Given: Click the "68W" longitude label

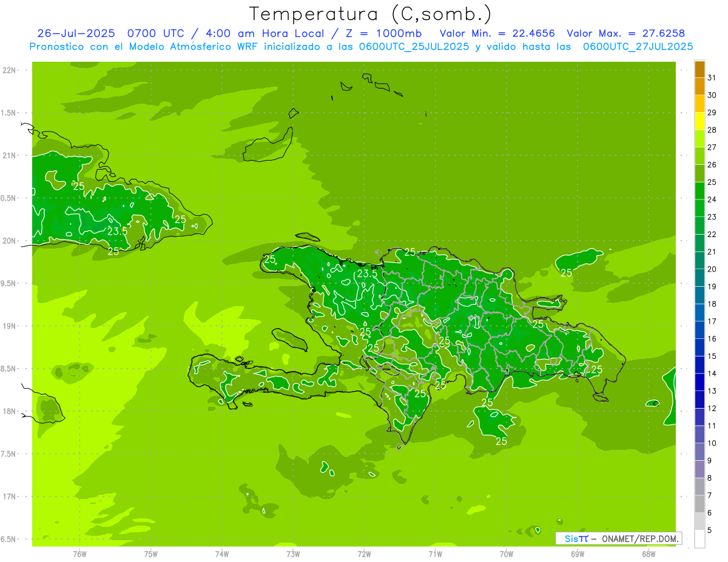Looking at the screenshot, I should click(x=649, y=554).
